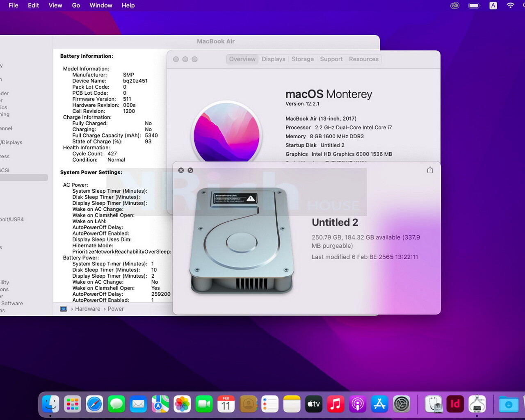Launch Maps from the Dock
The height and width of the screenshot is (420, 525).
pyautogui.click(x=160, y=404)
